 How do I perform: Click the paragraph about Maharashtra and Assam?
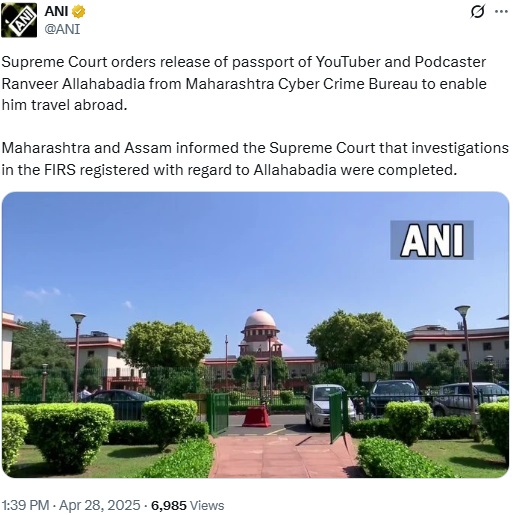click(255, 159)
